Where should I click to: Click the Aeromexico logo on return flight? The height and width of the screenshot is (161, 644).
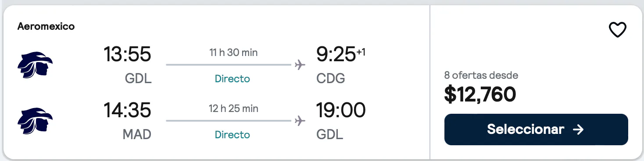[35, 121]
